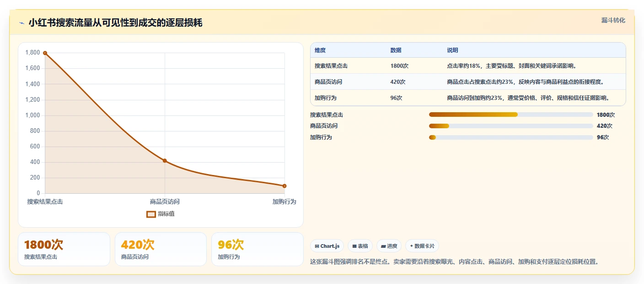Open the 96次 stat card
The width and height of the screenshot is (644, 284).
tap(258, 249)
